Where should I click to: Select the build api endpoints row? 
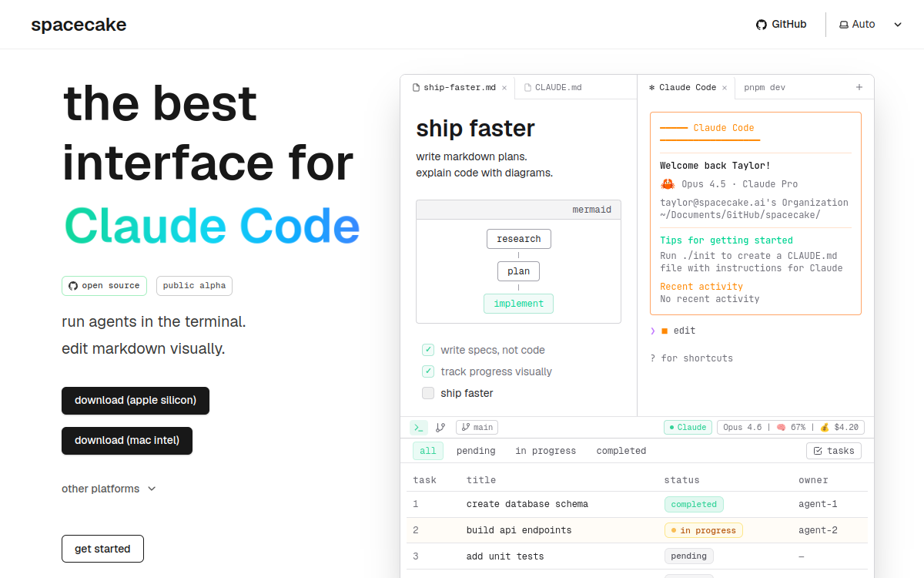point(638,530)
